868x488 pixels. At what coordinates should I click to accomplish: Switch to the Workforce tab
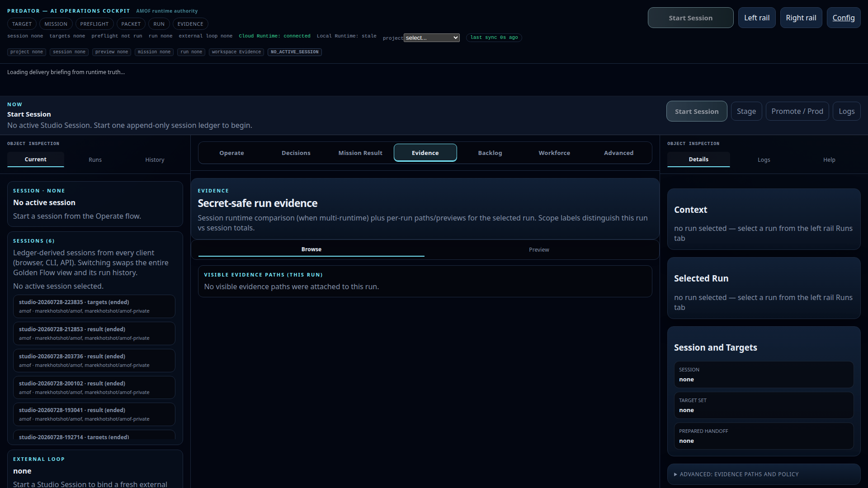coord(554,153)
